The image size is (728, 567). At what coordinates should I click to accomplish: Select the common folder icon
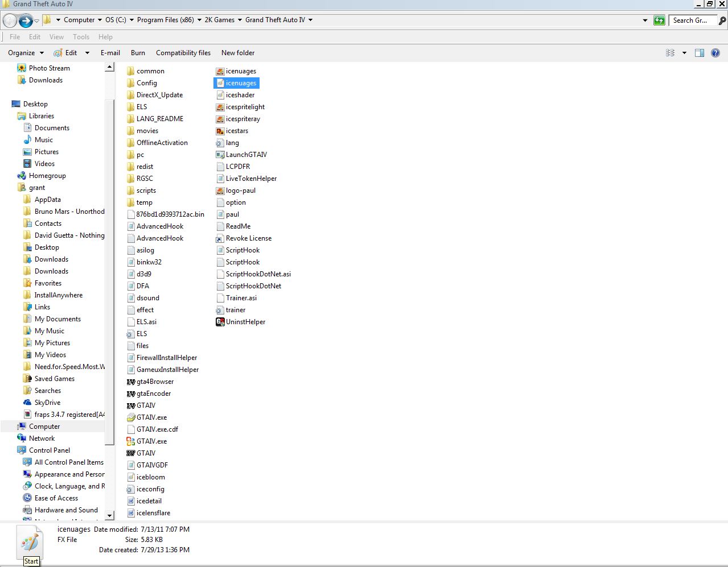[x=131, y=71]
